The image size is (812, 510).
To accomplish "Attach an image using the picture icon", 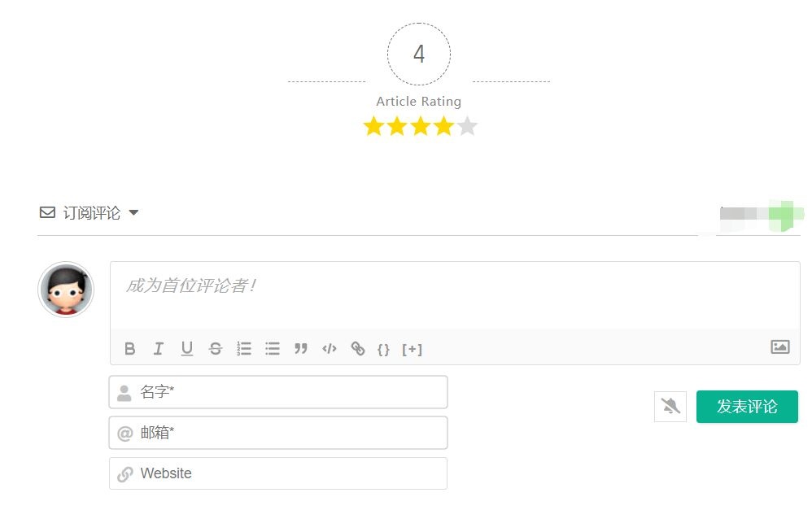I will 779,347.
